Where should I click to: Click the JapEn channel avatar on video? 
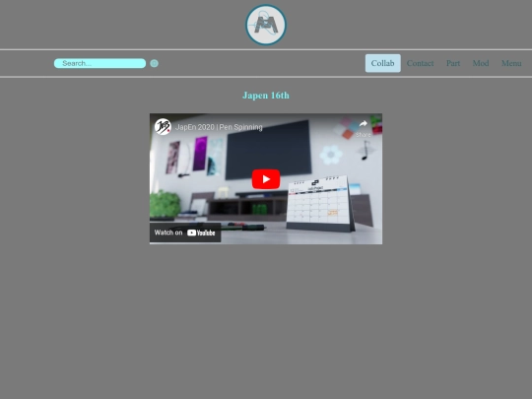pos(163,127)
